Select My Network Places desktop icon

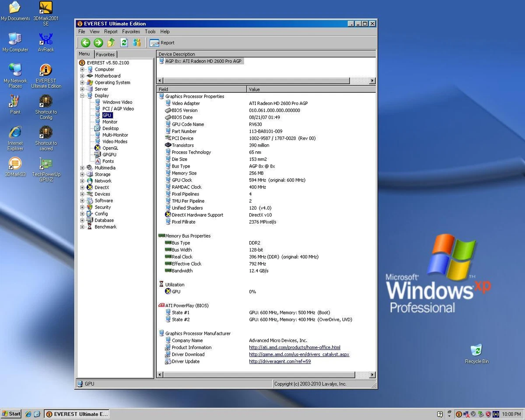pos(15,76)
